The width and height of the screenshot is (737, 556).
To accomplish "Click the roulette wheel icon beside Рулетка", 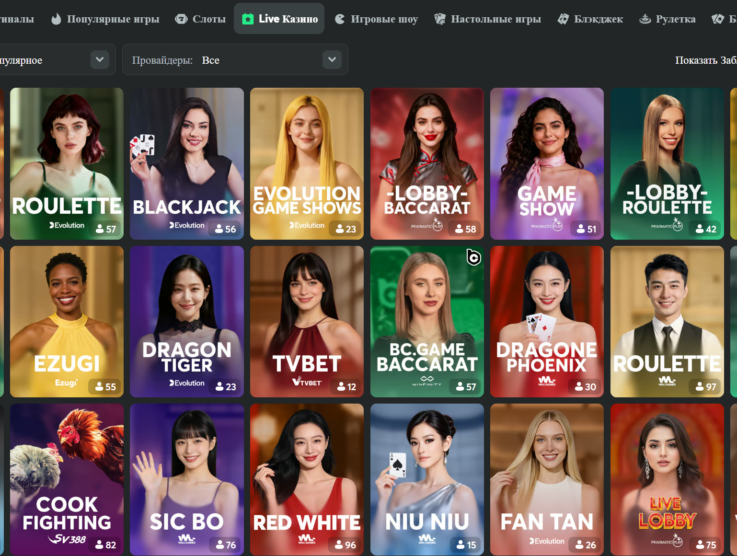I will [x=645, y=19].
